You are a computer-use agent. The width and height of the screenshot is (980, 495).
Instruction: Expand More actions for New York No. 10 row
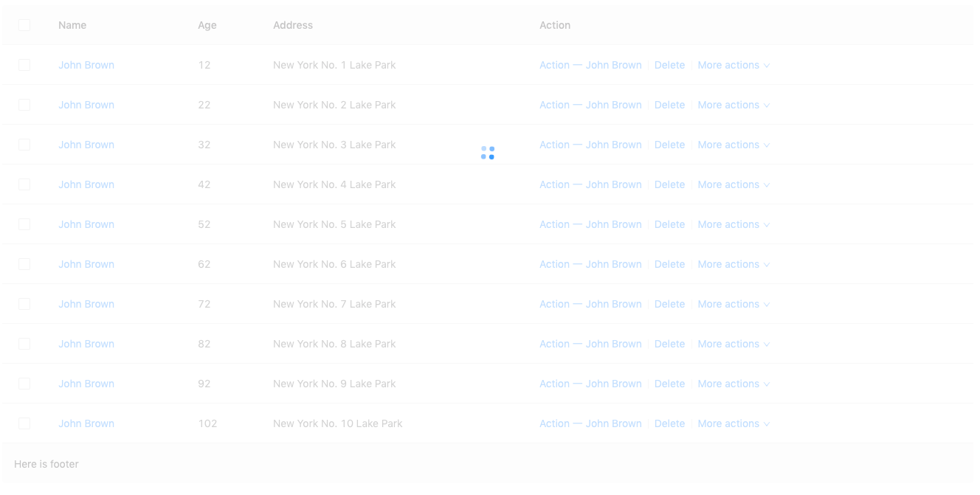pos(734,423)
